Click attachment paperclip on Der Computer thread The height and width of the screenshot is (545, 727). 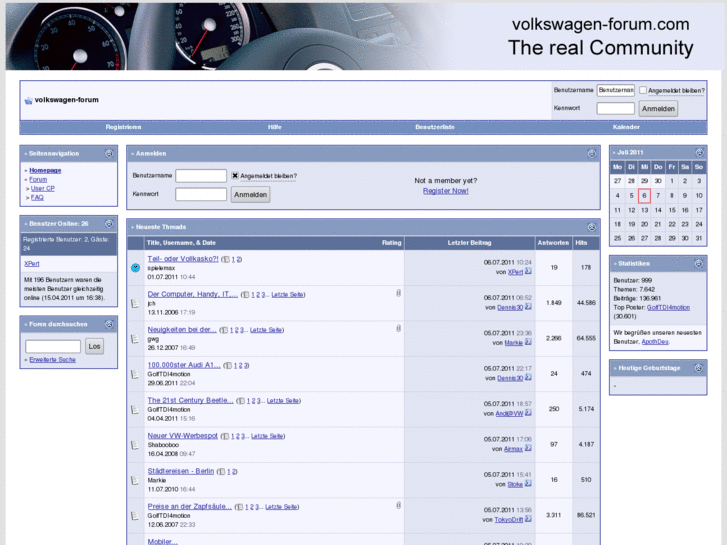tap(398, 293)
